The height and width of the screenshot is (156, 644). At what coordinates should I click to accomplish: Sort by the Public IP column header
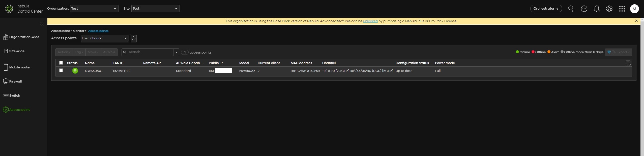(216, 63)
